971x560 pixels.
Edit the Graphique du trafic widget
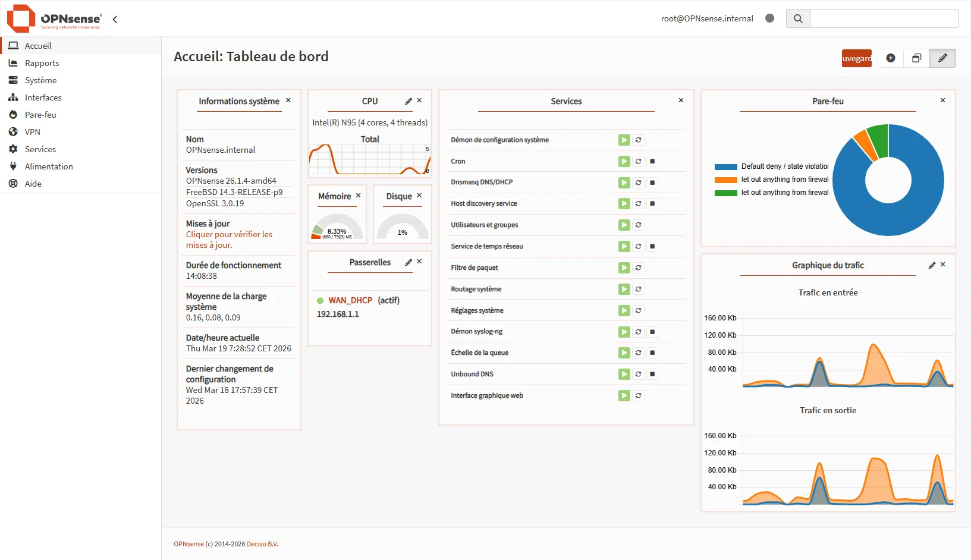[x=931, y=265]
